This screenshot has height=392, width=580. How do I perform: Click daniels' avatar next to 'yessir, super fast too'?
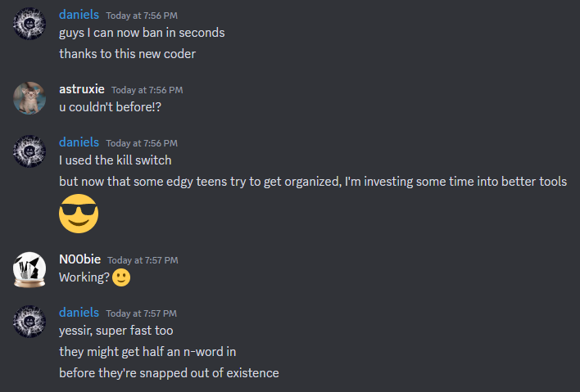(x=29, y=322)
